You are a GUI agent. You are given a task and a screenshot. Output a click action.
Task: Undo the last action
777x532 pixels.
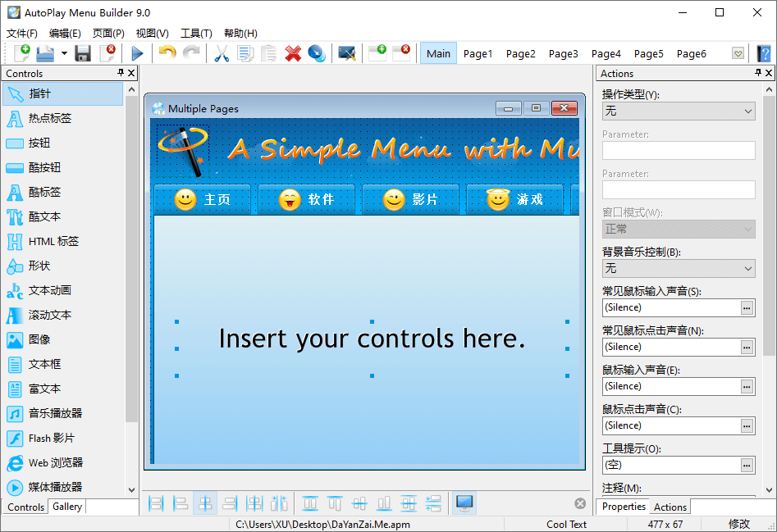point(167,52)
